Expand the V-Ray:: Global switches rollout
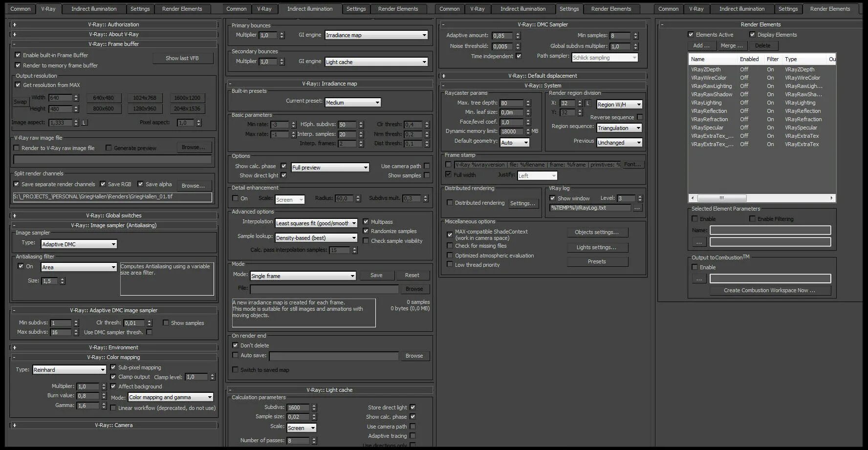Image resolution: width=868 pixels, height=450 pixels. click(113, 215)
